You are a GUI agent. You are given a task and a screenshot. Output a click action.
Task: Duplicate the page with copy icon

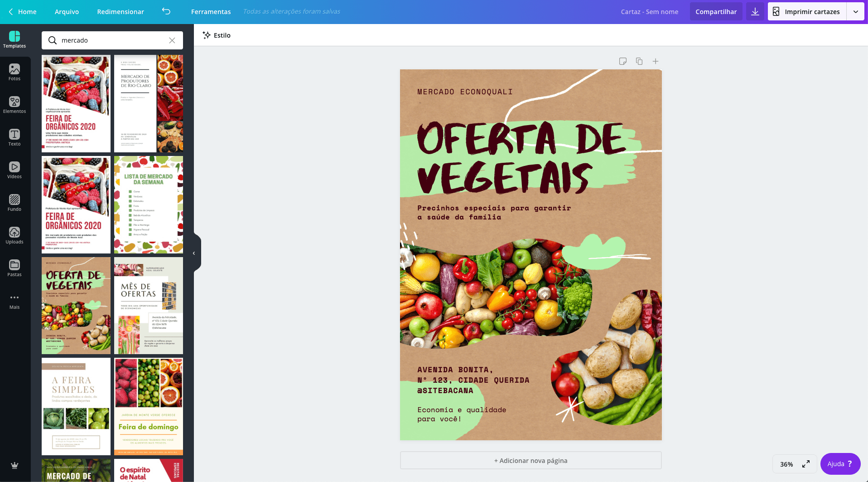click(639, 61)
